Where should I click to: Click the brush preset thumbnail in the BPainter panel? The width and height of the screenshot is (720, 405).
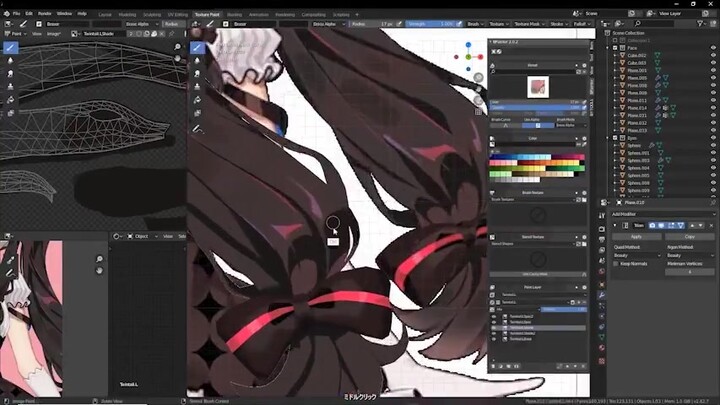pos(538,87)
